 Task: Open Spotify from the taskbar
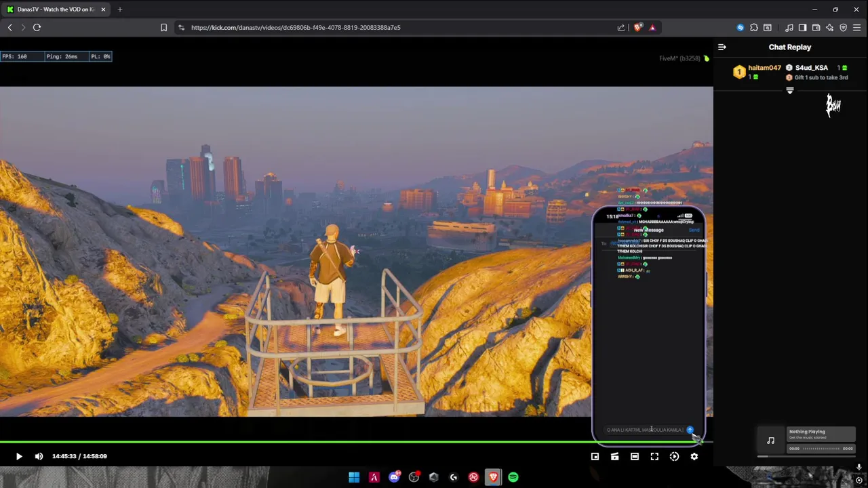(x=513, y=477)
